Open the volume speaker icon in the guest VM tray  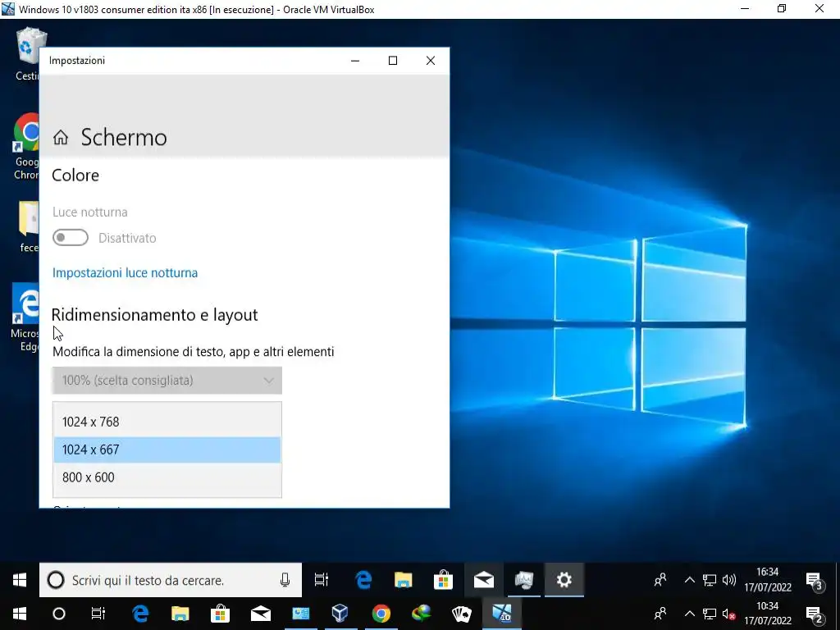pyautogui.click(x=728, y=580)
